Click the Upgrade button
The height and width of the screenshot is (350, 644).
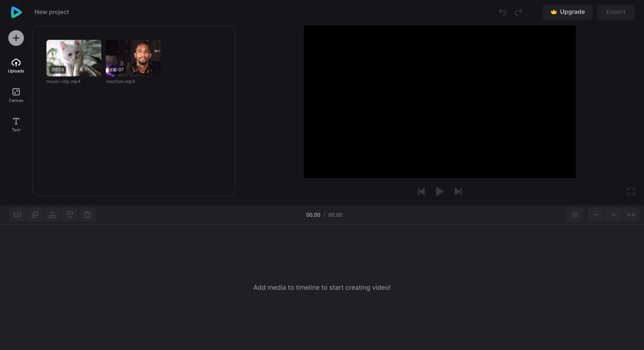568,12
